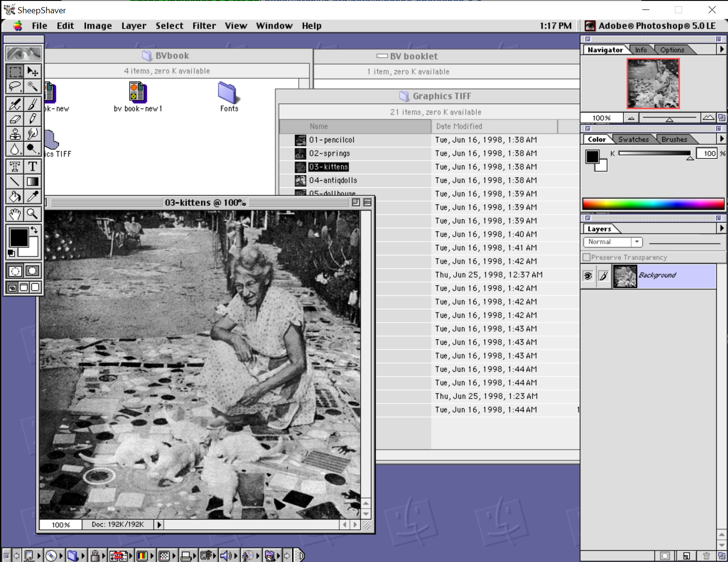This screenshot has width=728, height=562.
Task: Select the Airbrush tool
Action: (x=15, y=104)
